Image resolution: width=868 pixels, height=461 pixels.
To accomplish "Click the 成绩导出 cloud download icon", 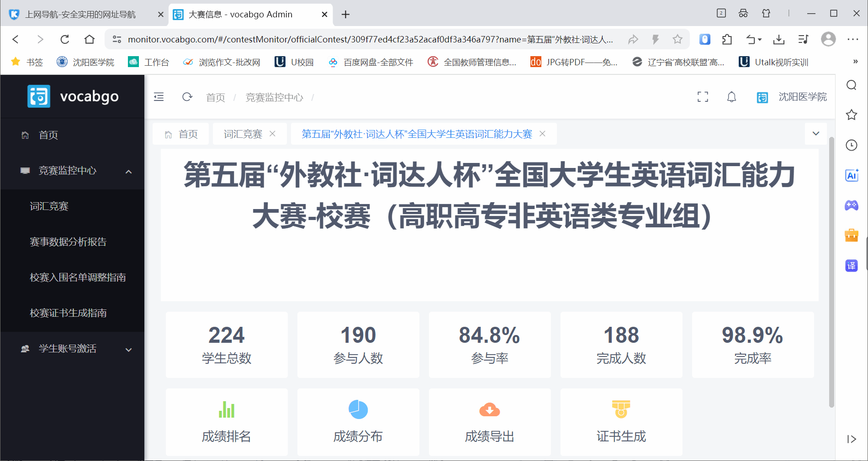I will (489, 409).
